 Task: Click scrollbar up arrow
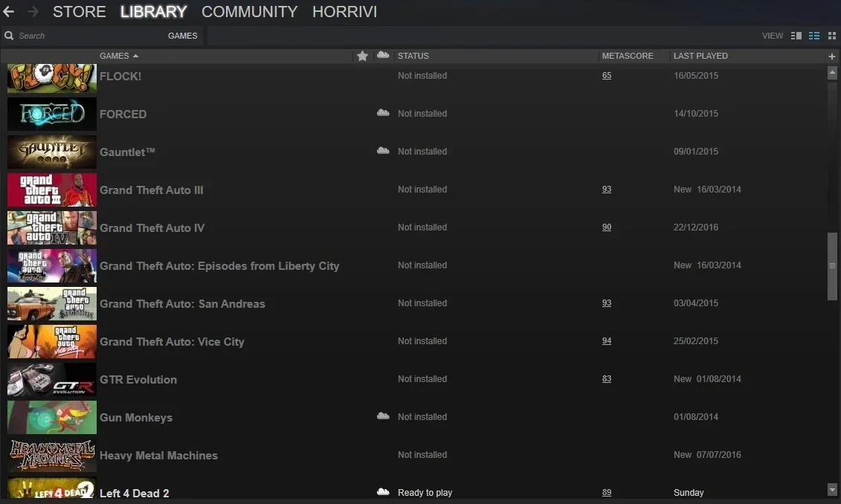832,72
